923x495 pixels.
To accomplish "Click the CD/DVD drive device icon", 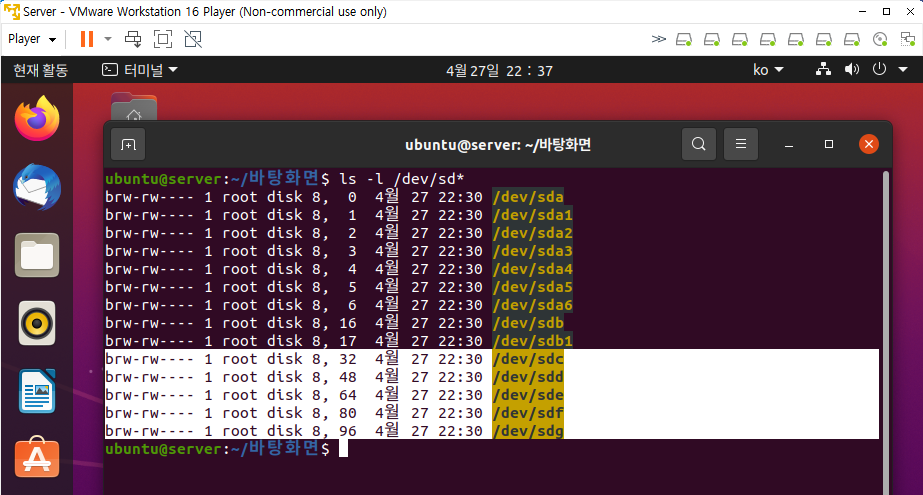I will [x=880, y=39].
